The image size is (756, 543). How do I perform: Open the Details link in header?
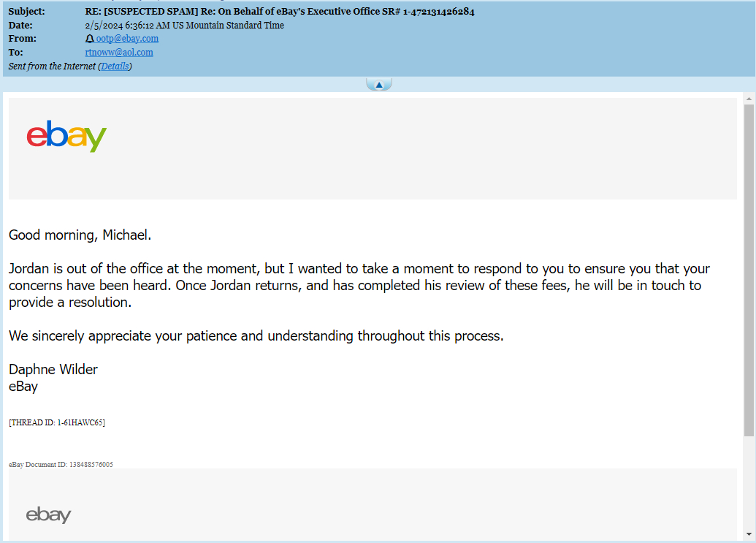115,66
